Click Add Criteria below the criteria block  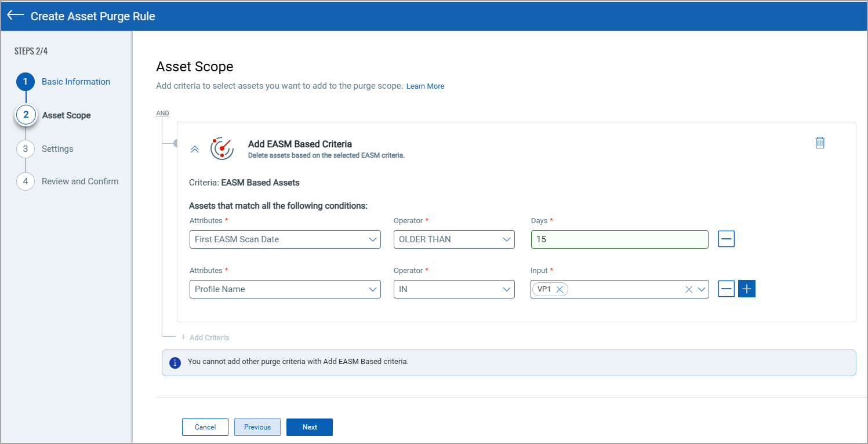click(205, 337)
